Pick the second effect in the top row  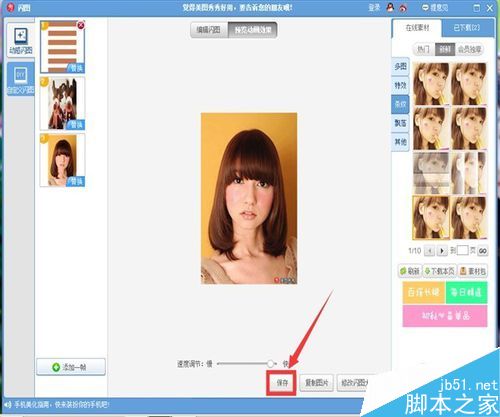point(469,84)
